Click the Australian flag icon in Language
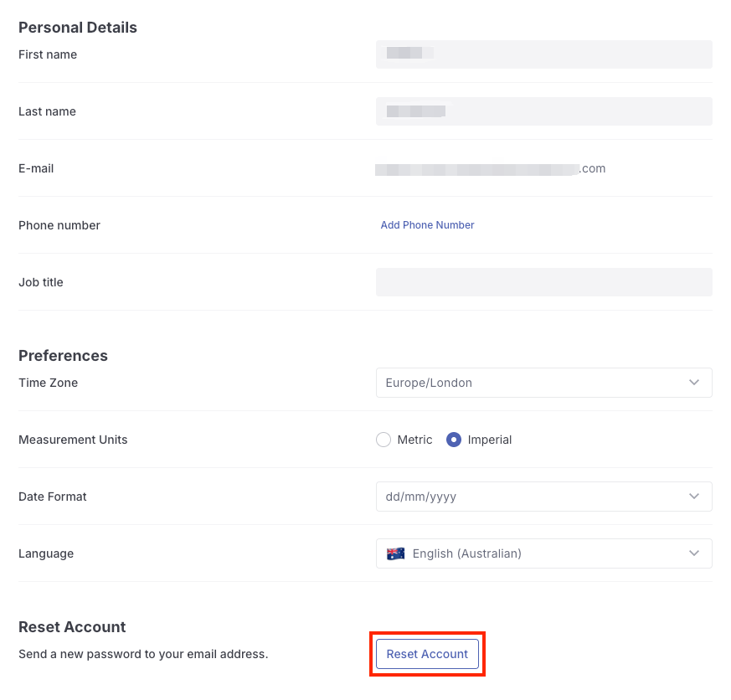The width and height of the screenshot is (731, 700). click(x=395, y=553)
